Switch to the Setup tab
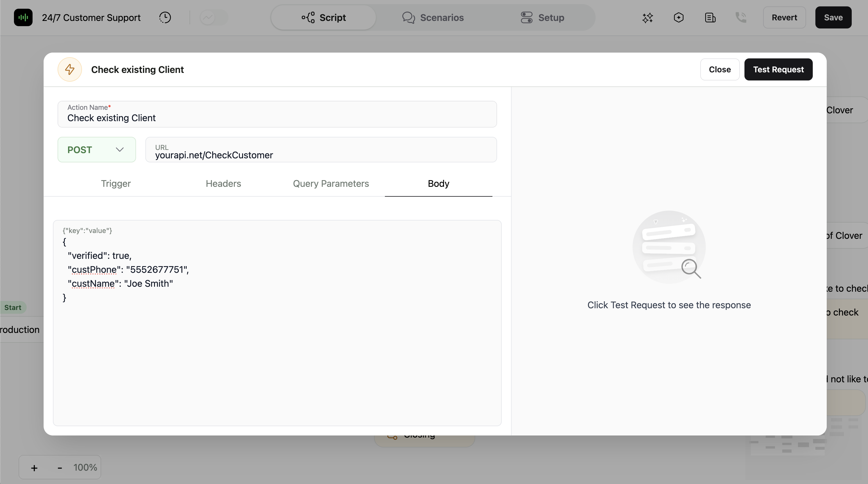Image resolution: width=868 pixels, height=484 pixels. pos(542,17)
